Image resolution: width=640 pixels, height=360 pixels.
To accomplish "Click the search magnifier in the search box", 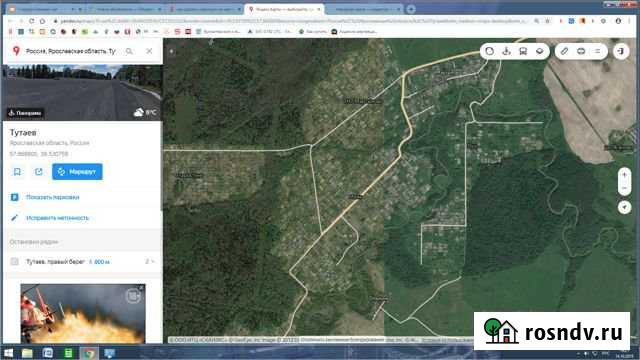I will [x=129, y=51].
